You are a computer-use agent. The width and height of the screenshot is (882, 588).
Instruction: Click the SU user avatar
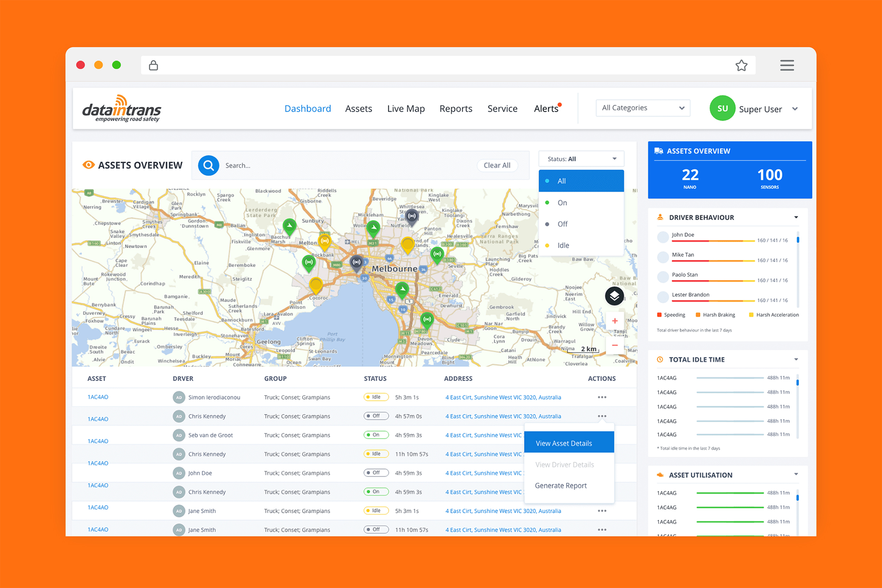pos(722,108)
